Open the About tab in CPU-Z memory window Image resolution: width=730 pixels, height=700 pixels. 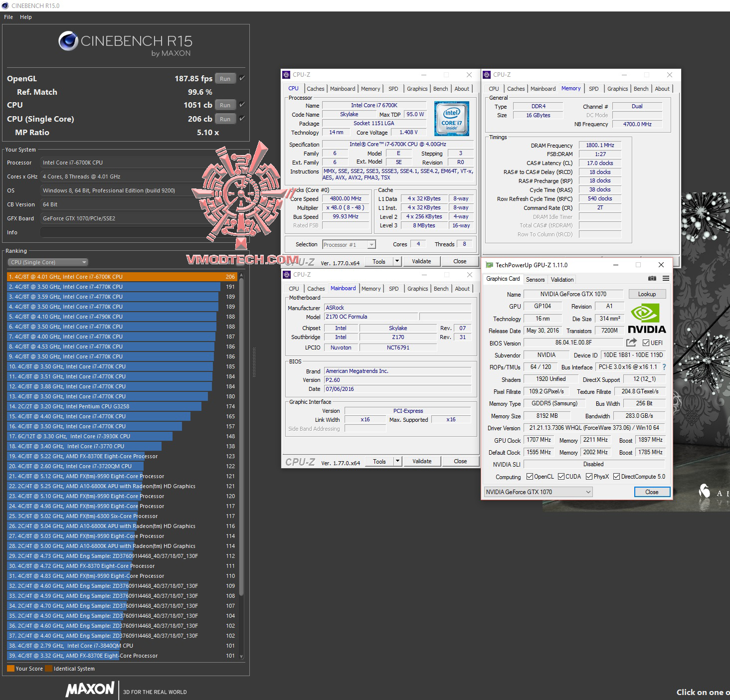tap(662, 89)
